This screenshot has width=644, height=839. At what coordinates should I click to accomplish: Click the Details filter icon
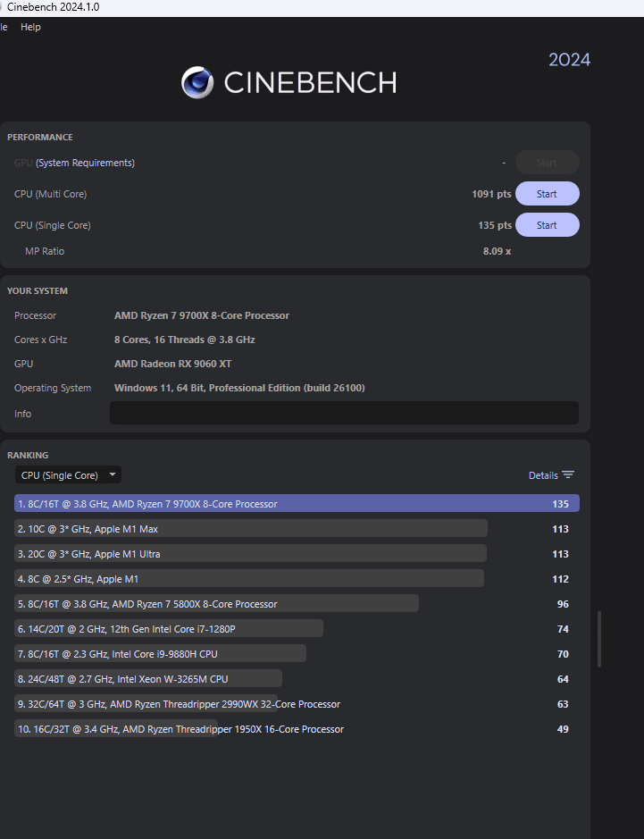coord(568,475)
